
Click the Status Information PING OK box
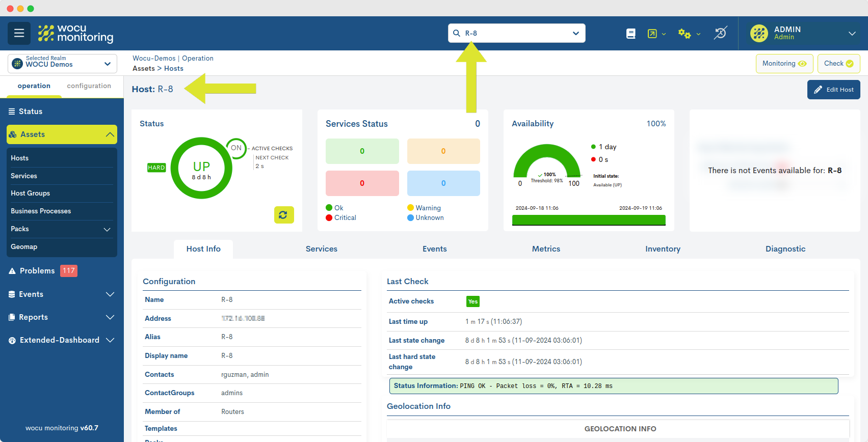click(x=614, y=386)
